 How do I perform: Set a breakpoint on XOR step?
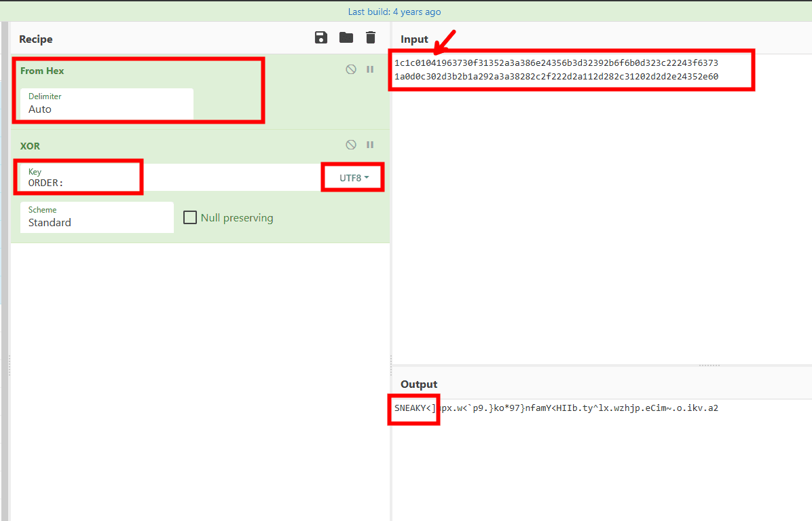(x=370, y=145)
